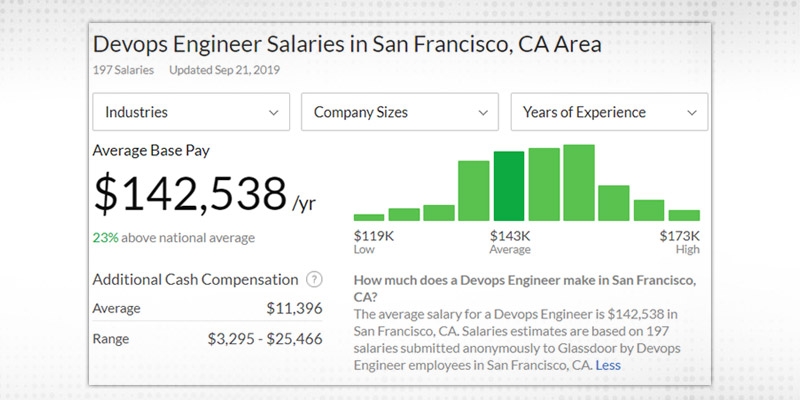Click the 'How much does a Devops Engineer make' question
This screenshot has height=400, width=800.
(x=525, y=287)
